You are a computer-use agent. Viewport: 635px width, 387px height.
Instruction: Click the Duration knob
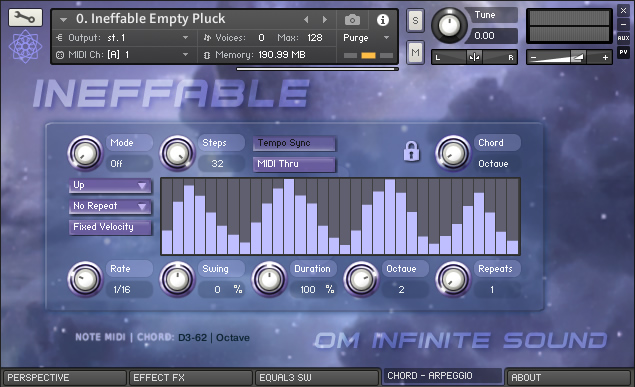pyautogui.click(x=269, y=279)
